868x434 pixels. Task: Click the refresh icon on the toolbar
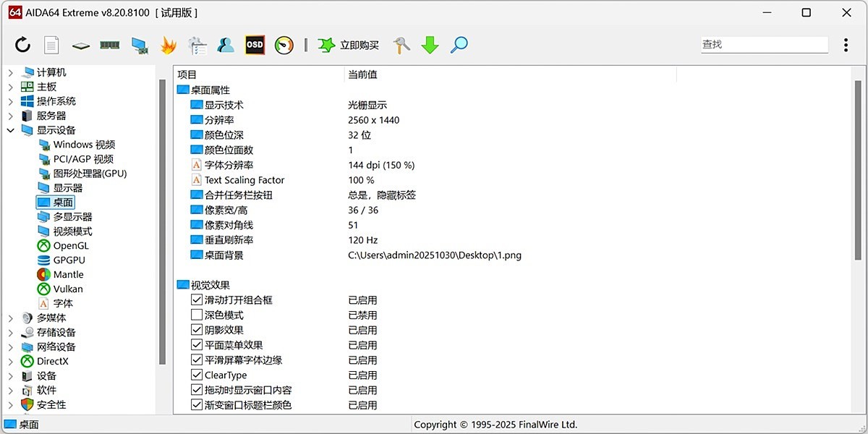coord(22,45)
